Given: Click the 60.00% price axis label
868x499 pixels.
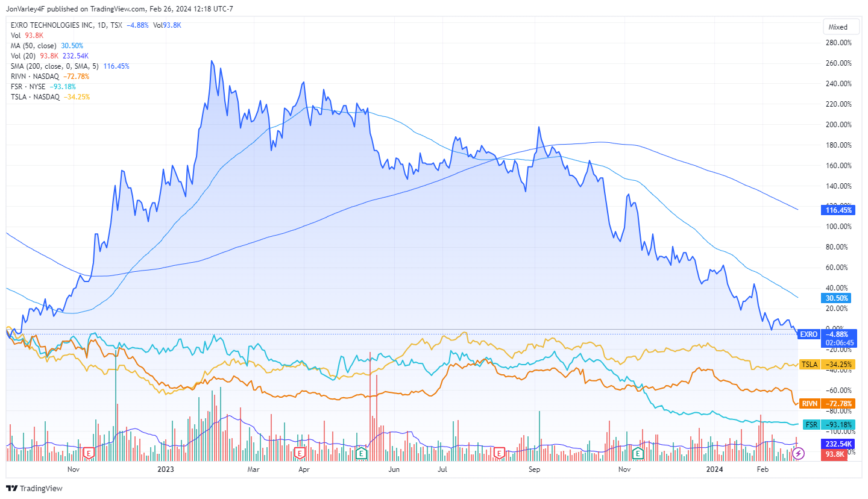Looking at the screenshot, I should click(x=838, y=268).
